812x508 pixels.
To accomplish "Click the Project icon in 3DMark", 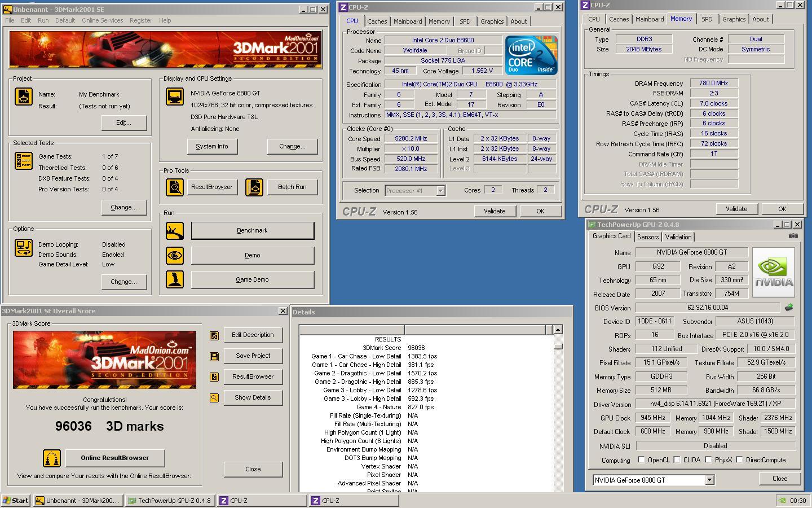I will (23, 97).
